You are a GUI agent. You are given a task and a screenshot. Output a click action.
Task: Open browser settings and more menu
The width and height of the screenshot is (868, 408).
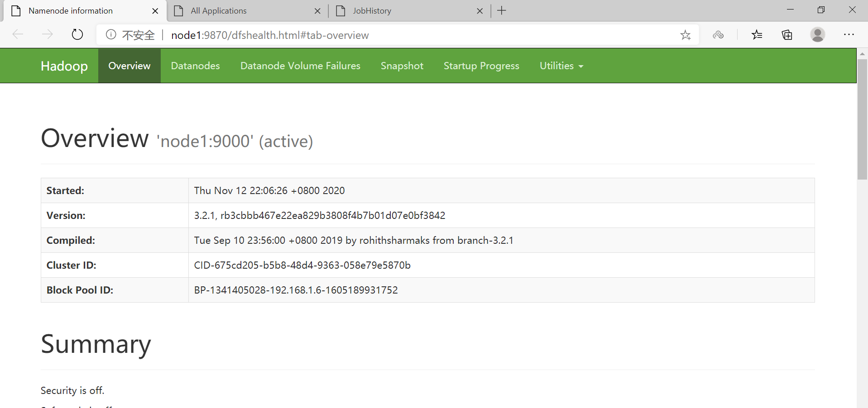coord(849,34)
